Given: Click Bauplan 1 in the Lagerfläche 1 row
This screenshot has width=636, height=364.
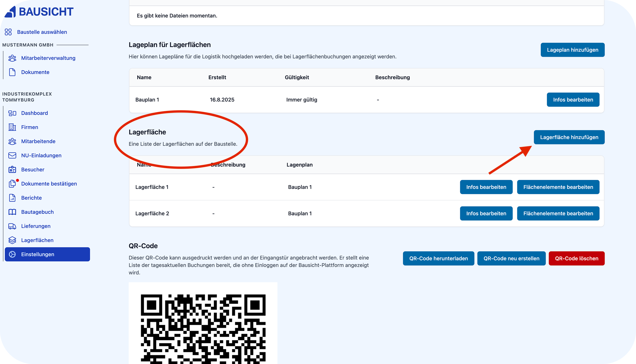Looking at the screenshot, I should [x=300, y=187].
